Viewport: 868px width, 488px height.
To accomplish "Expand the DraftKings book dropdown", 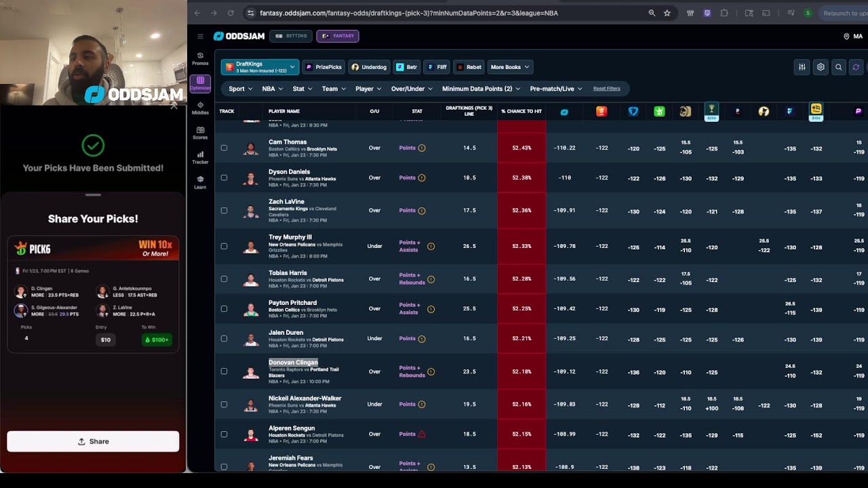I will click(x=260, y=67).
